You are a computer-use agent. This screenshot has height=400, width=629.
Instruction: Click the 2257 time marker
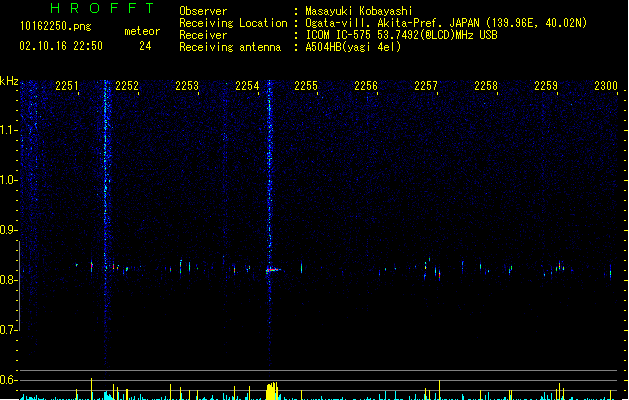(x=426, y=85)
